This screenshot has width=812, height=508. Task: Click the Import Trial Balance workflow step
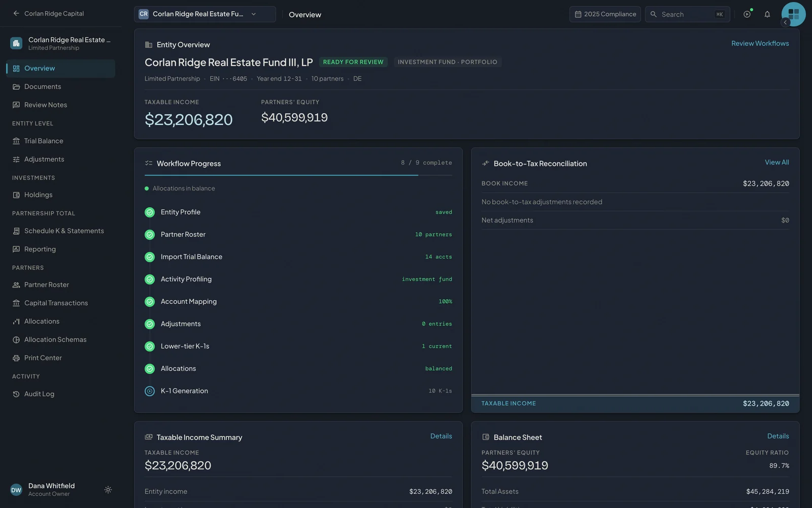pyautogui.click(x=298, y=257)
